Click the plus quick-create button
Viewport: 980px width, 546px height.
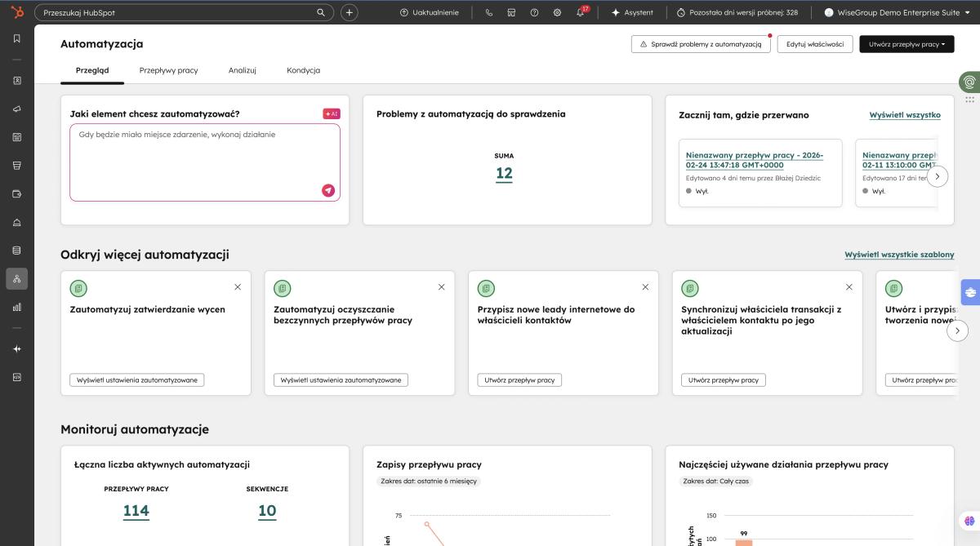[349, 12]
